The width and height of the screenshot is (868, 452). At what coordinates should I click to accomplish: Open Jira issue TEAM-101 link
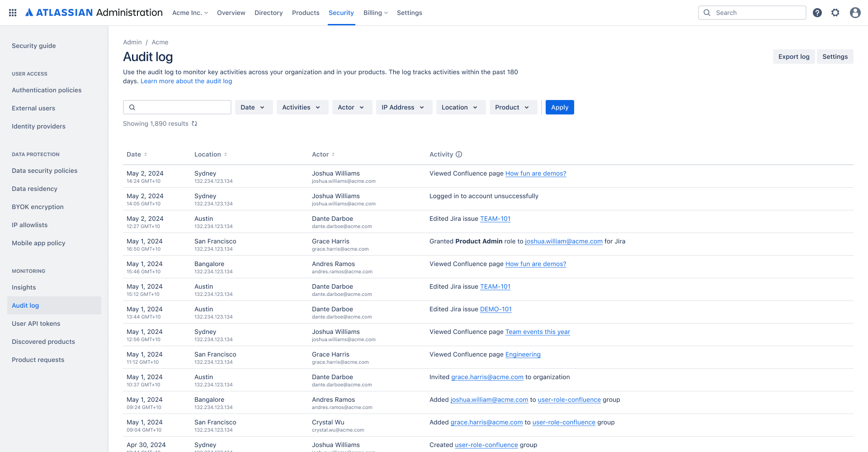pyautogui.click(x=495, y=219)
